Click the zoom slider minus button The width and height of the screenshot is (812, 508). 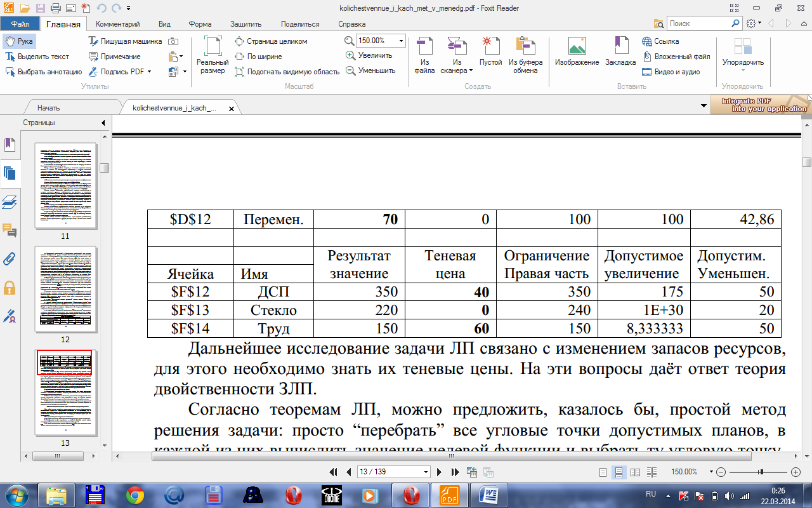pos(721,472)
